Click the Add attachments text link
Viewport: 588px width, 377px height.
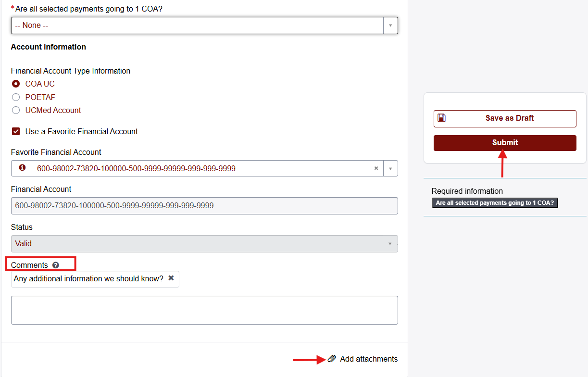pyautogui.click(x=369, y=359)
